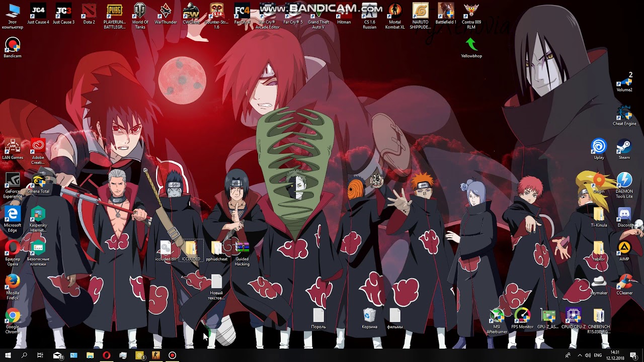Open the volume speaker tray icon
The width and height of the screenshot is (644, 362).
(588, 355)
